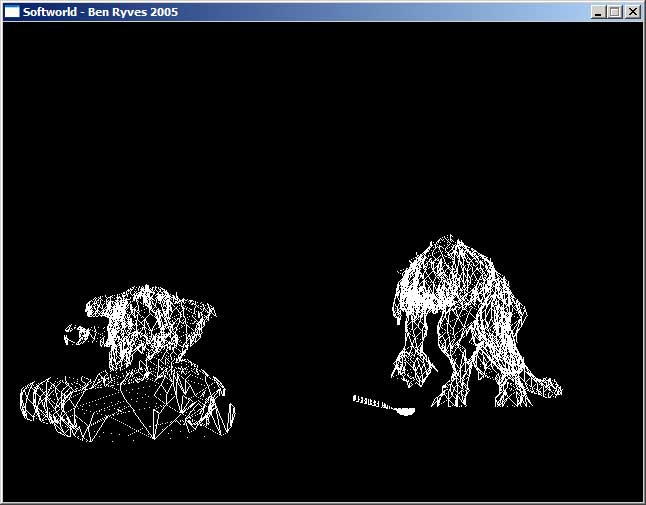Maximize the Softworld window
The width and height of the screenshot is (646, 505).
[614, 12]
